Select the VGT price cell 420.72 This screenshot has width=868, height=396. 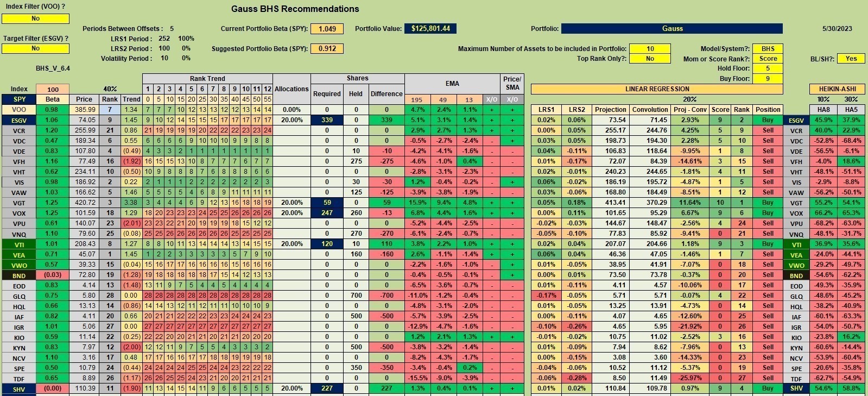click(x=84, y=203)
